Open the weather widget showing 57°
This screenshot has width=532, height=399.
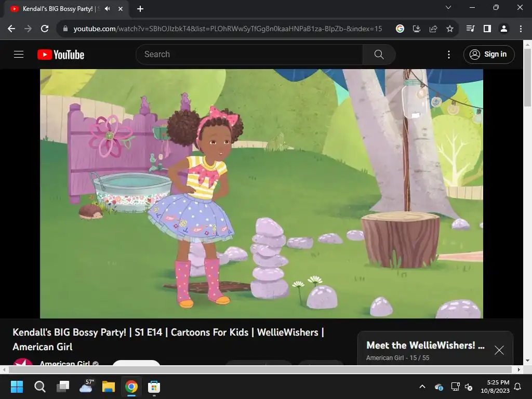(86, 386)
